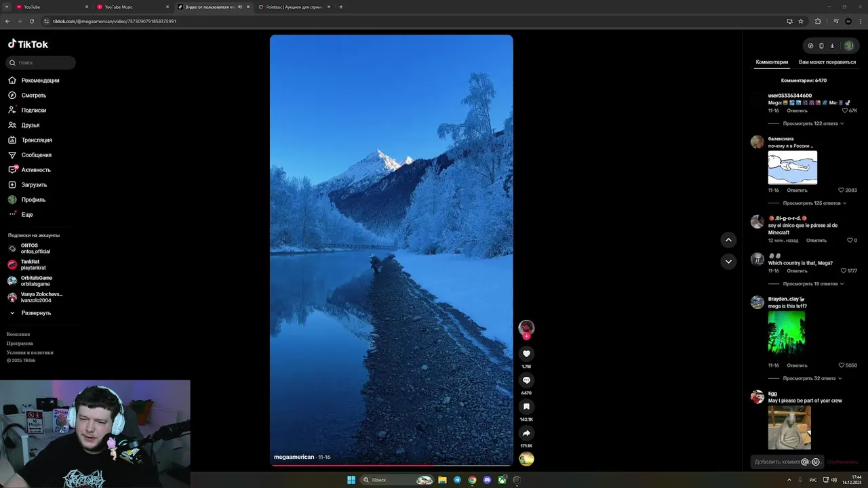Open Подписки in the sidebar

click(34, 110)
